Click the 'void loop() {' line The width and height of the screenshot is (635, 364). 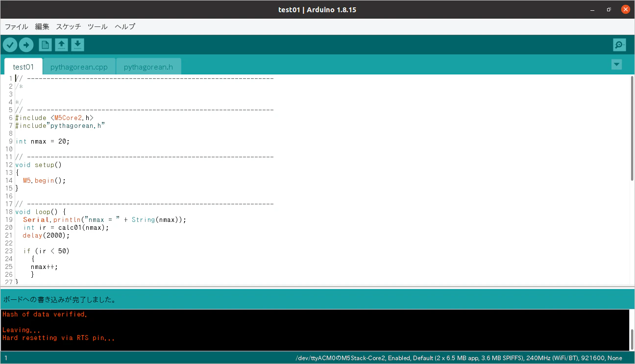pyautogui.click(x=41, y=212)
